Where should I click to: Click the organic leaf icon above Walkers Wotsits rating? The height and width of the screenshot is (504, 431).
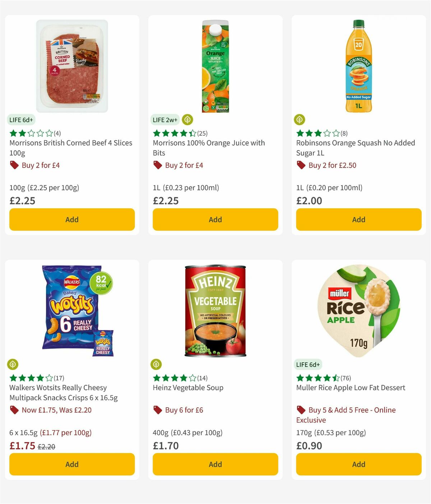pos(13,364)
